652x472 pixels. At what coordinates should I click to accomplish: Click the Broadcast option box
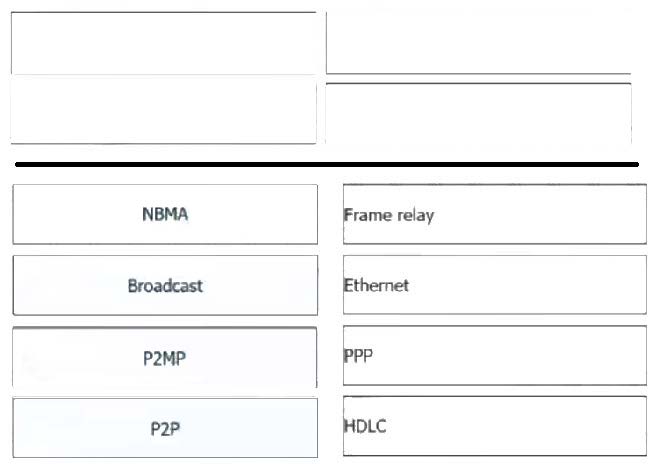tap(165, 285)
